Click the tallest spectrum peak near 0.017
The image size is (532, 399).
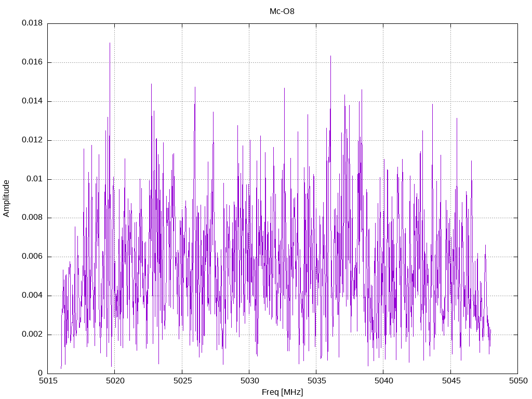coord(110,44)
